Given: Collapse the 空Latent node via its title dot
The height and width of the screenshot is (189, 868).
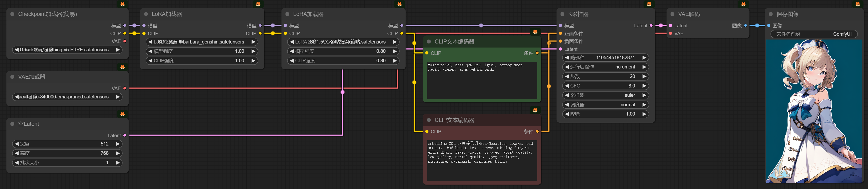Looking at the screenshot, I should (12, 124).
